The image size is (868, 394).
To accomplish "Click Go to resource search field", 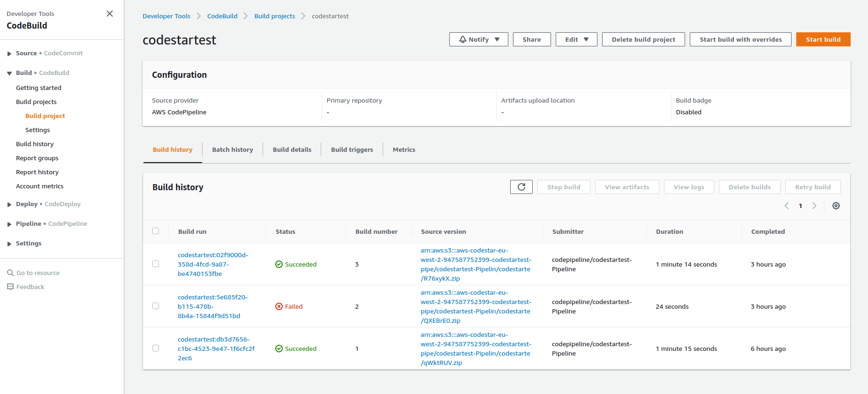I will coord(38,273).
